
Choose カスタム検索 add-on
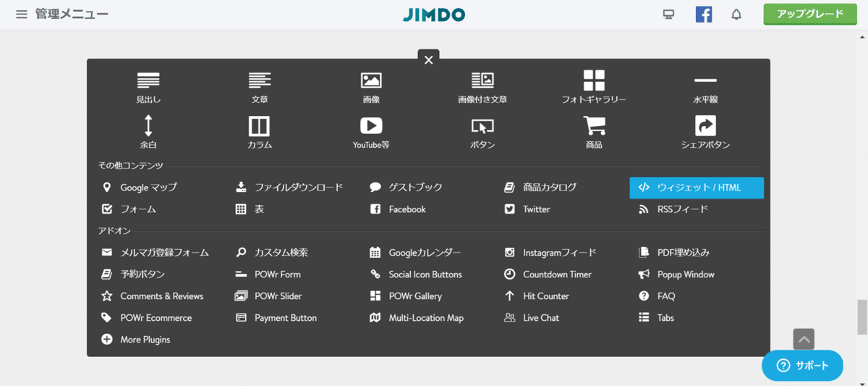pyautogui.click(x=272, y=253)
